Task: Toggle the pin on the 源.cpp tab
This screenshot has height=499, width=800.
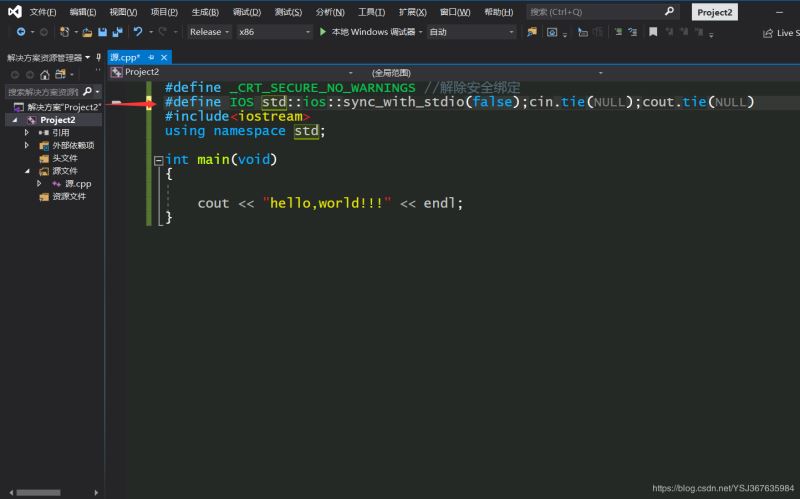Action: click(x=151, y=57)
